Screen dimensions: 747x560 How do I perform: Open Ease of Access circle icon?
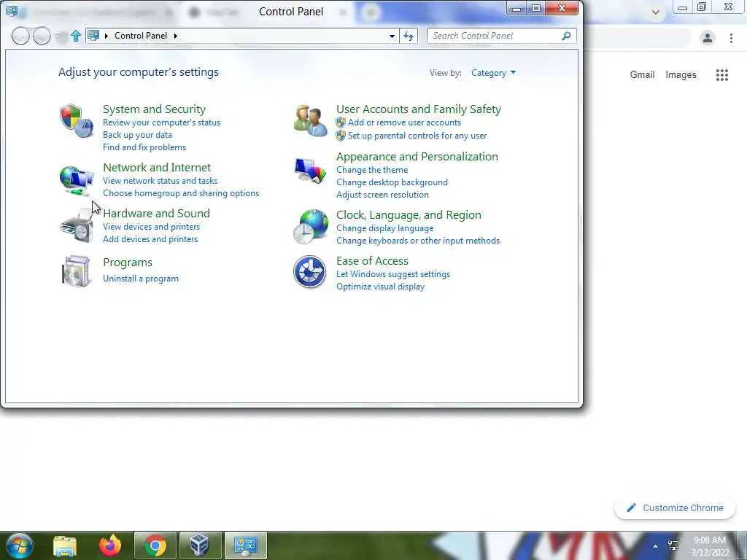click(309, 272)
